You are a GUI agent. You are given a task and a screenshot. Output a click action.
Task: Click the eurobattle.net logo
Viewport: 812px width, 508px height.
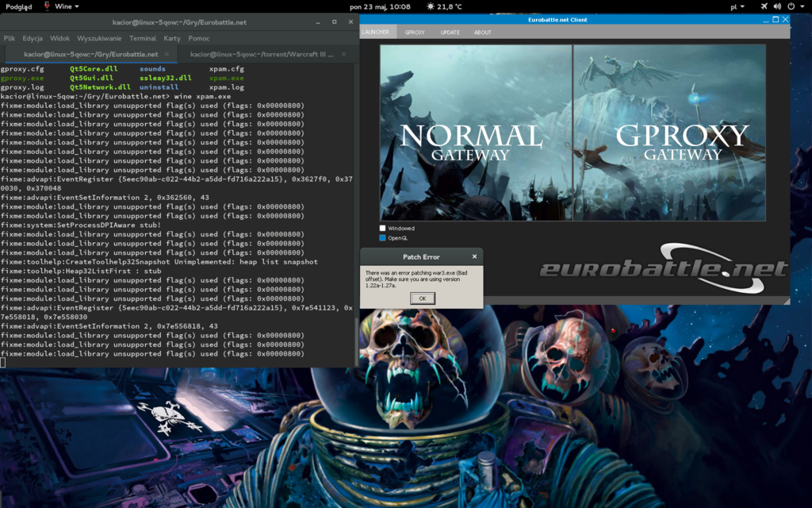[x=664, y=268]
